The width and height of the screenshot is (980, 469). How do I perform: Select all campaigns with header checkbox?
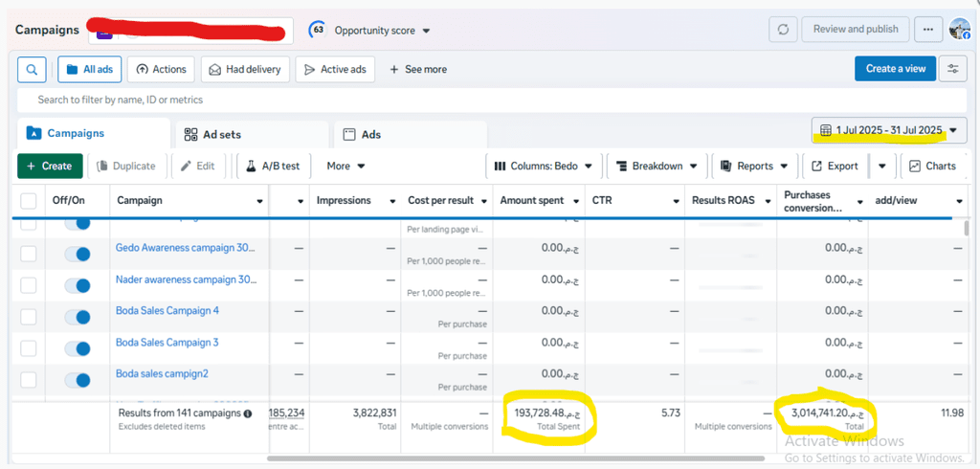29,201
